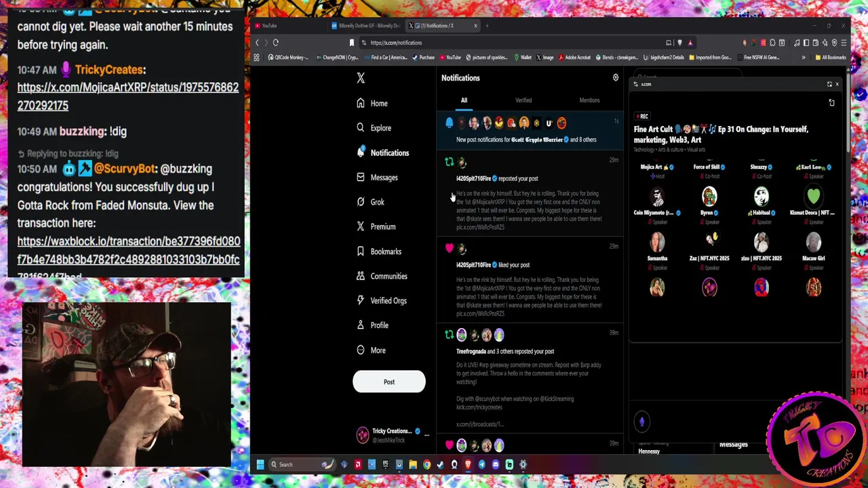Open Bookmarks in the X sidebar
Image resolution: width=868 pixels, height=488 pixels.
pyautogui.click(x=378, y=251)
